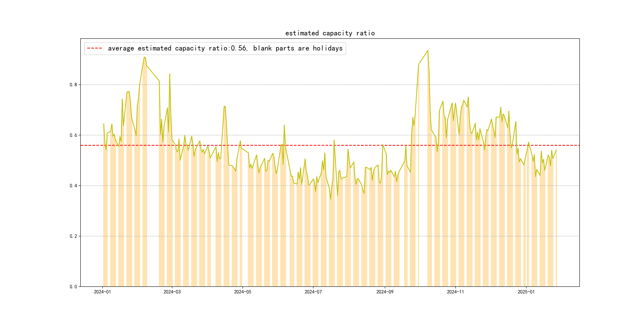The image size is (644, 322).
Task: Click the 2024-09 x-axis label
Action: (385, 292)
